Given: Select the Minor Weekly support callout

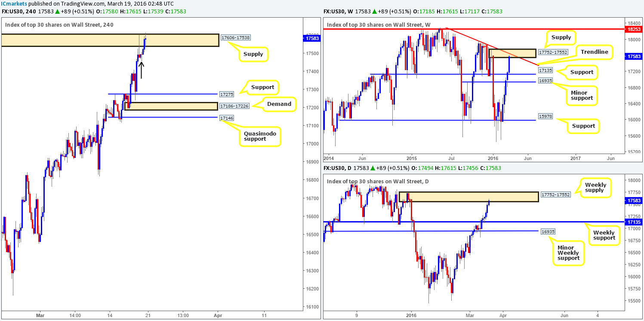Looking at the screenshot, I should [569, 253].
